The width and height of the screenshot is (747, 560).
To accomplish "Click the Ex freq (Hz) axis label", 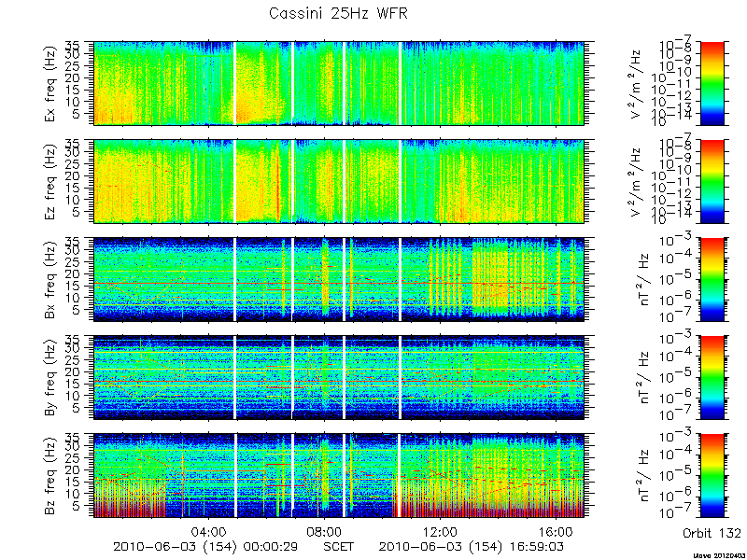I will [50, 83].
